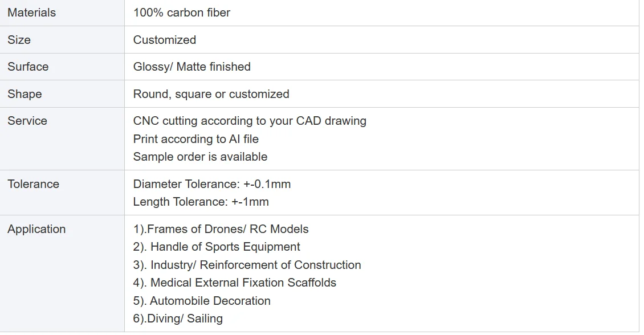This screenshot has width=644, height=335.
Task: Click 'Print according to AI file' line
Action: pyautogui.click(x=195, y=139)
